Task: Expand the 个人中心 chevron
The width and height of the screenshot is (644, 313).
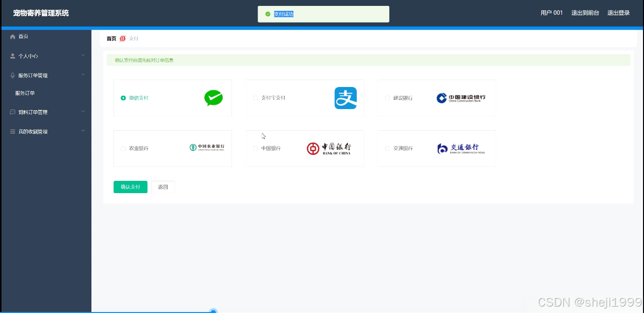Action: point(83,56)
